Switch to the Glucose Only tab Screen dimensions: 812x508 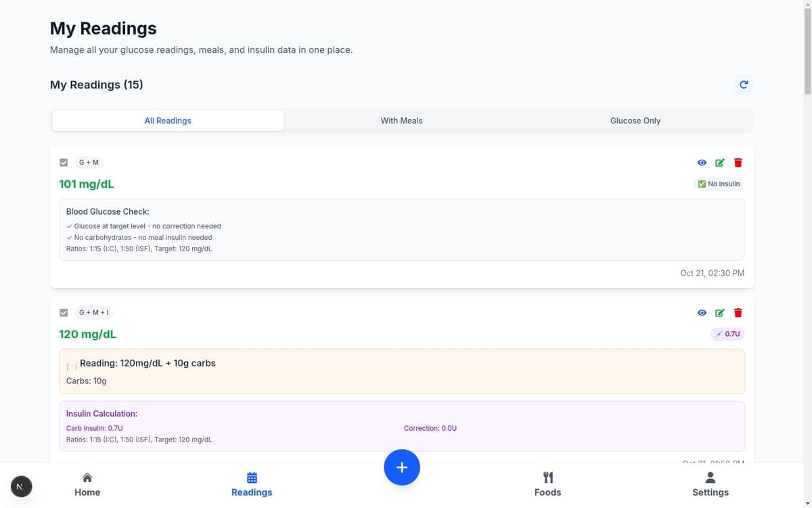click(x=635, y=121)
